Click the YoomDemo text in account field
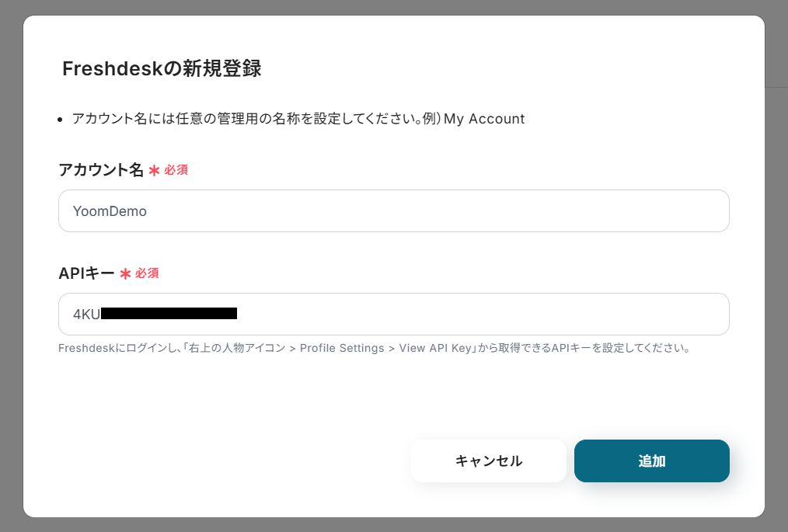The image size is (788, 532). pyautogui.click(x=110, y=210)
